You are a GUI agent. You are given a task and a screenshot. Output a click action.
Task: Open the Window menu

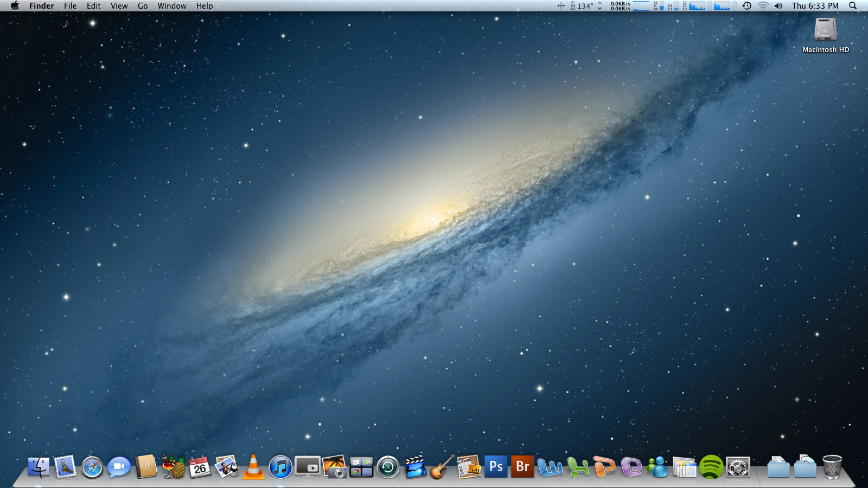[172, 6]
